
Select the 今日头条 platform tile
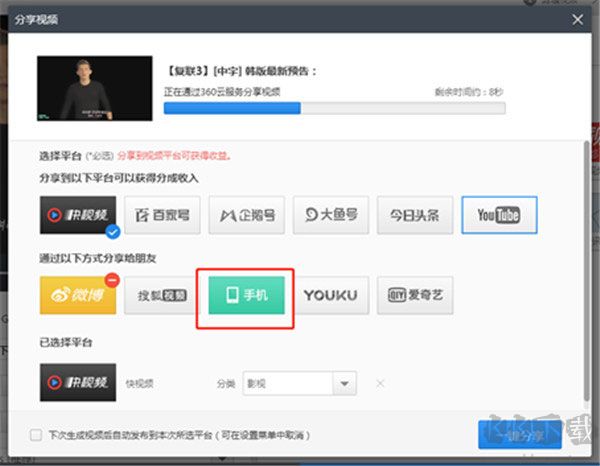click(415, 215)
